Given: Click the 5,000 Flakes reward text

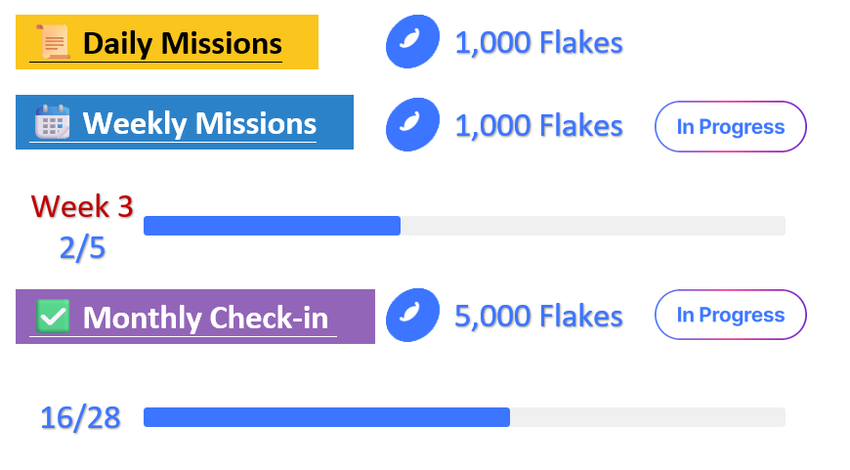Looking at the screenshot, I should (x=538, y=316).
